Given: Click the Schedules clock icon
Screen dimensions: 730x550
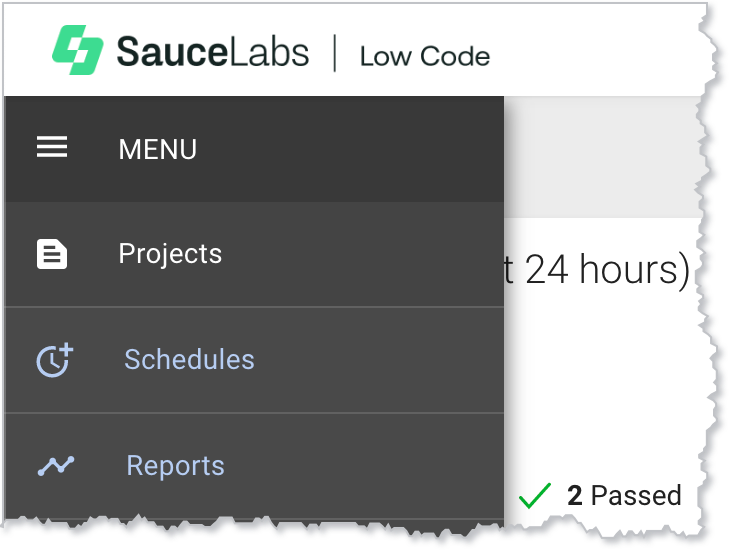Looking at the screenshot, I should (x=54, y=360).
